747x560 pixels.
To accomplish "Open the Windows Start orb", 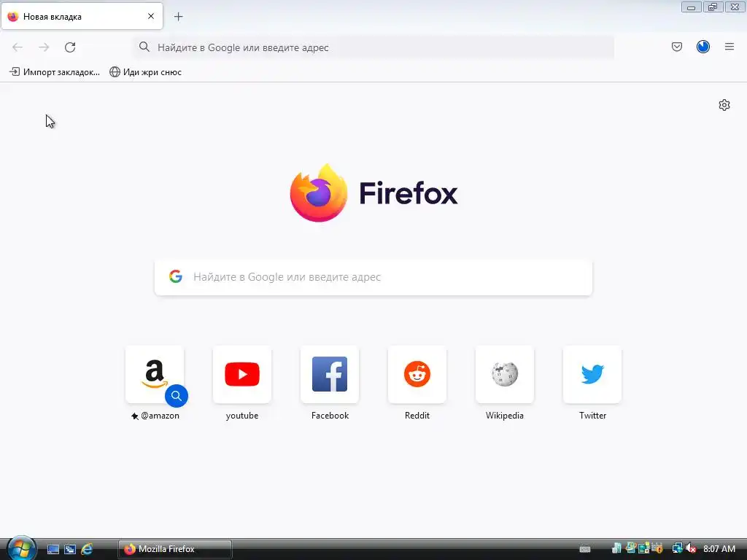I will [20, 548].
